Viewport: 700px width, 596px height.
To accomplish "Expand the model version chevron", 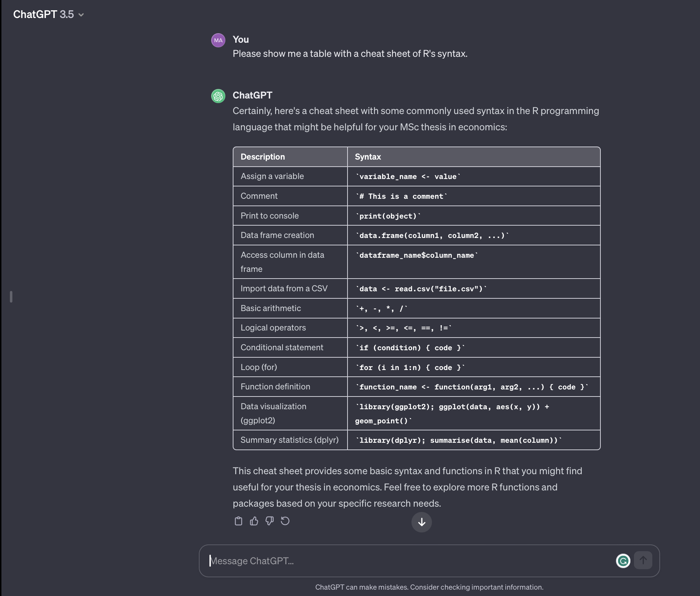I will click(x=81, y=15).
